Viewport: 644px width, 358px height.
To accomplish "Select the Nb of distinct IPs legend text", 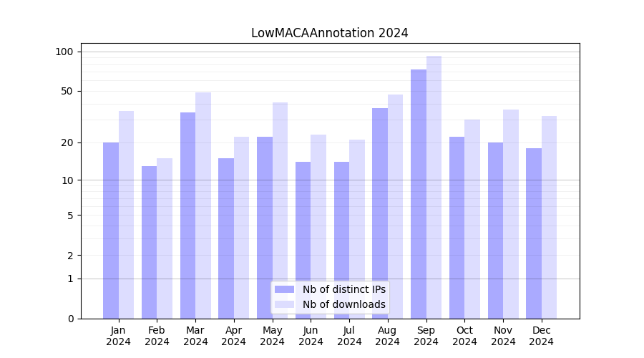I will point(343,289).
